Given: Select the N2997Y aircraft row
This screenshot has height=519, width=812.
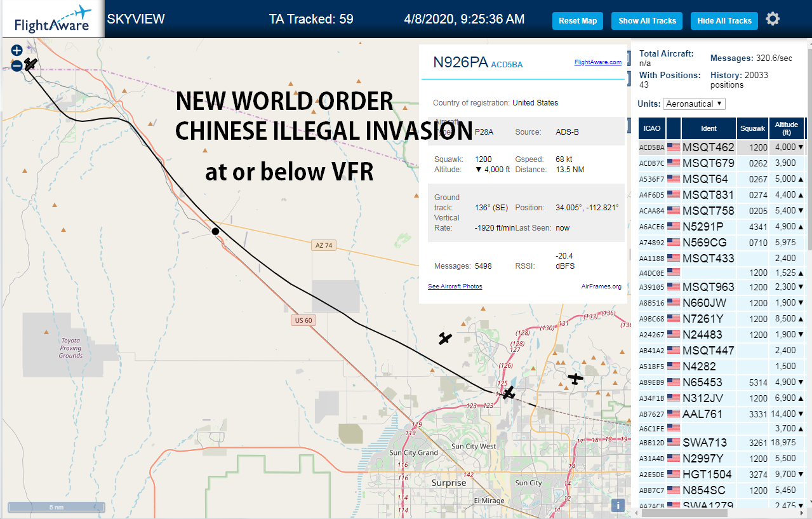Looking at the screenshot, I should (x=722, y=459).
